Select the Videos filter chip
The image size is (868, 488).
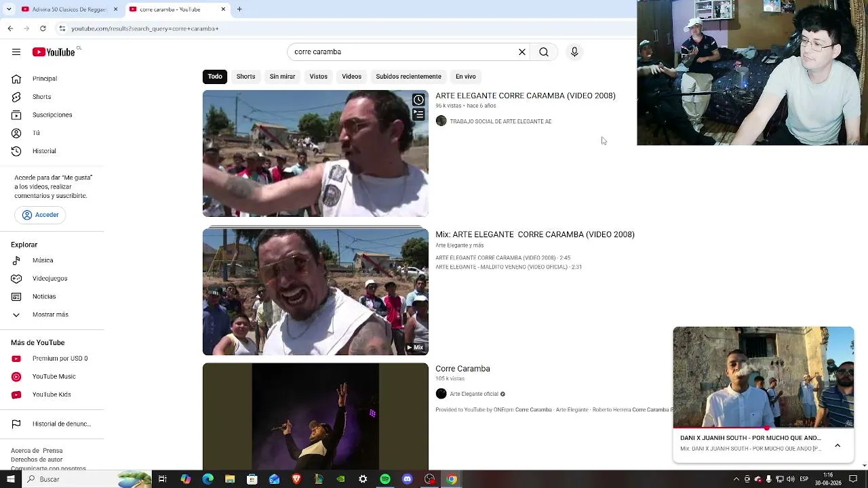(351, 77)
